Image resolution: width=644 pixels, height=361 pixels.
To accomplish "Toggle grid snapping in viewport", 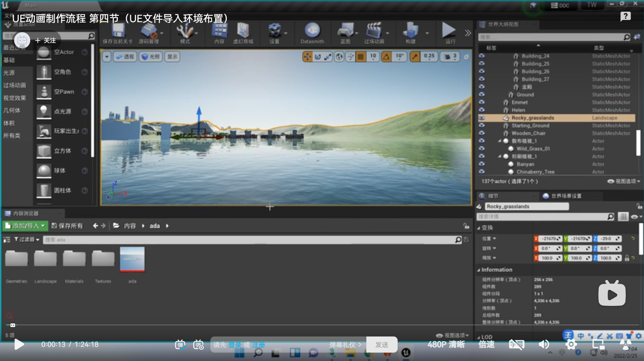I will coord(361,57).
